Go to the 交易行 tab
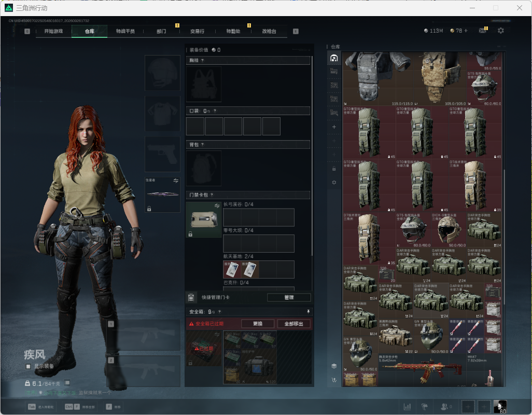This screenshot has height=415, width=532. coord(197,31)
